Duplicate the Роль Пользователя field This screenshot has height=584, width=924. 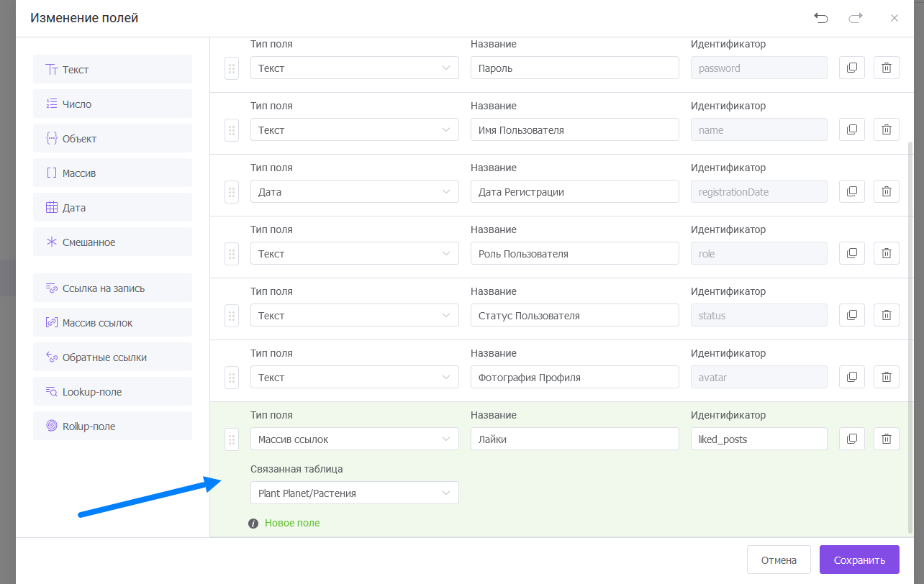[x=852, y=253]
